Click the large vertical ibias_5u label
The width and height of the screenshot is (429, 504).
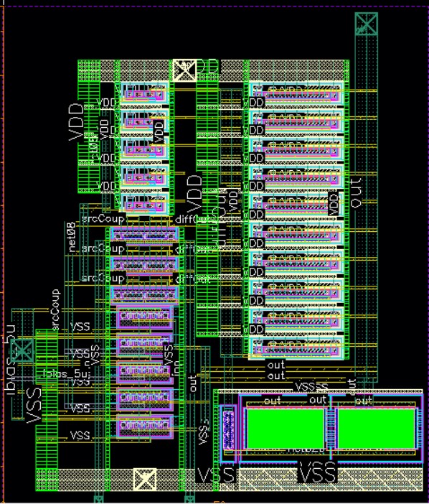pyautogui.click(x=10, y=359)
